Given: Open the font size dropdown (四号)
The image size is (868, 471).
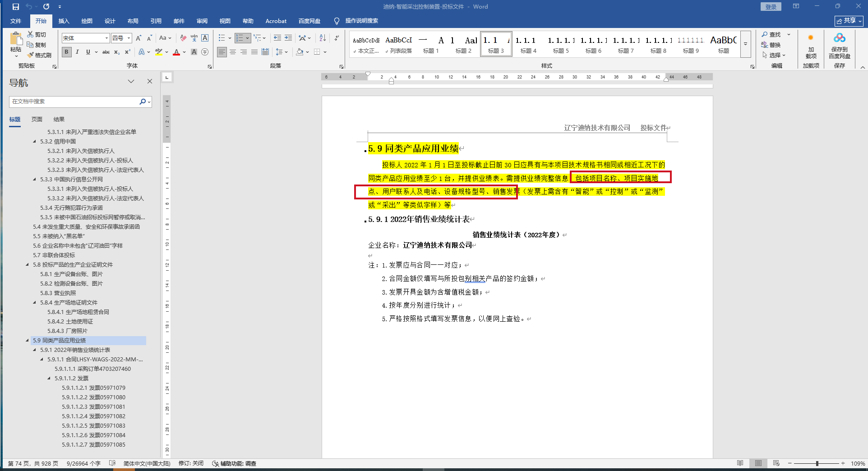Looking at the screenshot, I should [x=129, y=38].
